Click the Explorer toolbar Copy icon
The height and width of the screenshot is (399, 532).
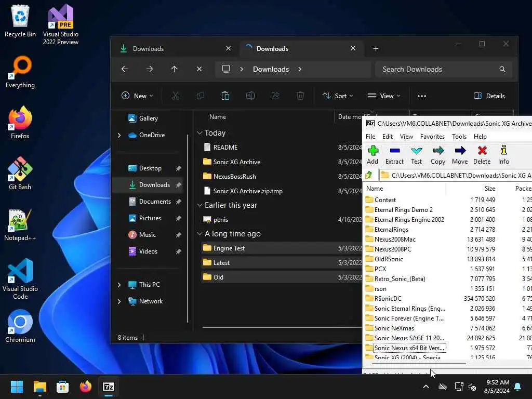coord(201,96)
